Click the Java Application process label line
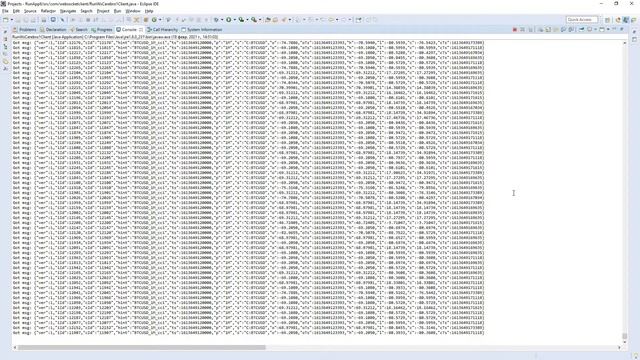The height and width of the screenshot is (360, 640). point(115,37)
